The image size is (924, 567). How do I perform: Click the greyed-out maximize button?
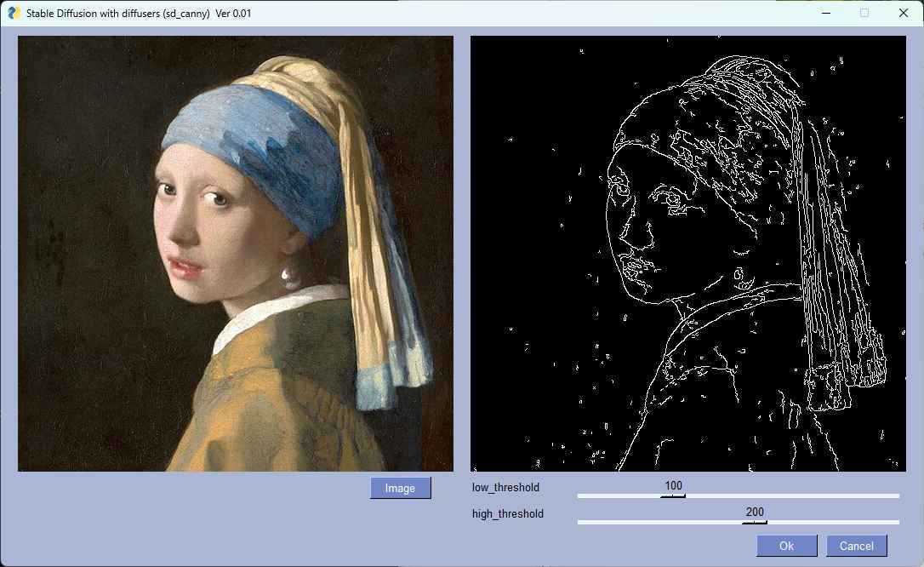[864, 13]
